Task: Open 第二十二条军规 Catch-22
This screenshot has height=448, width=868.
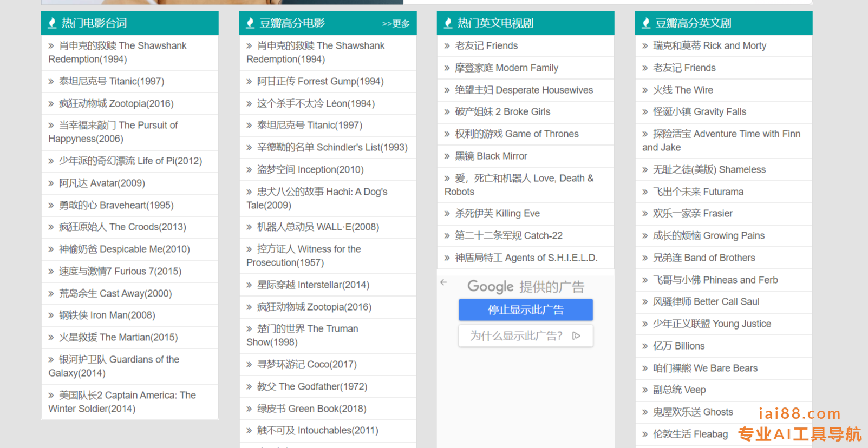Action: [x=509, y=235]
